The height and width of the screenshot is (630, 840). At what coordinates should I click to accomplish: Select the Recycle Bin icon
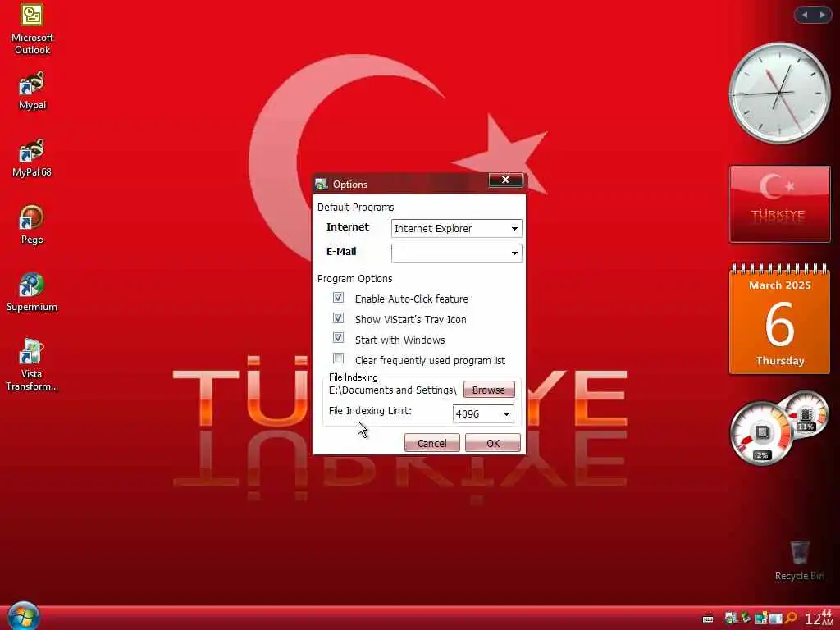[799, 560]
